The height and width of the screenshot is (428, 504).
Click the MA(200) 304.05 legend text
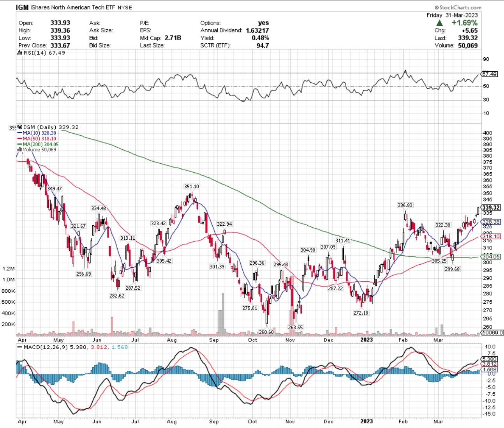click(x=41, y=144)
